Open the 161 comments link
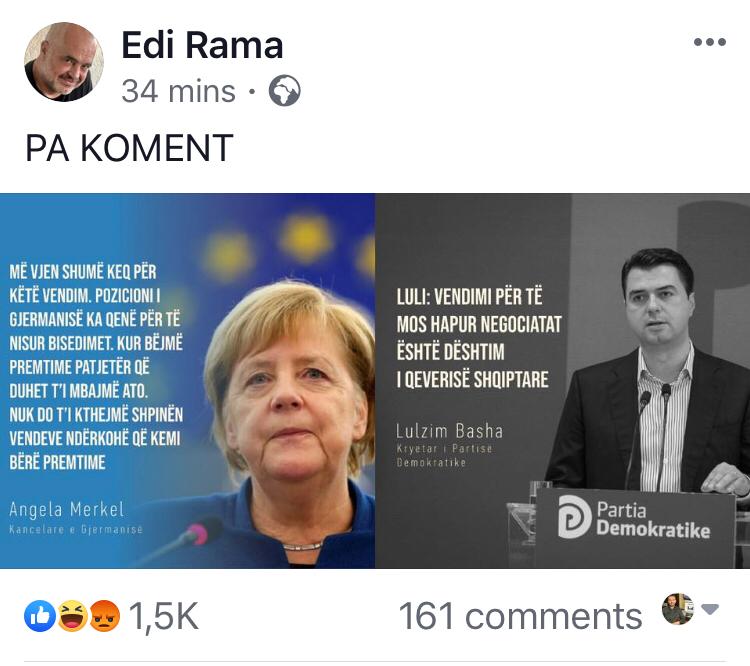The image size is (750, 666). pyautogui.click(x=520, y=616)
